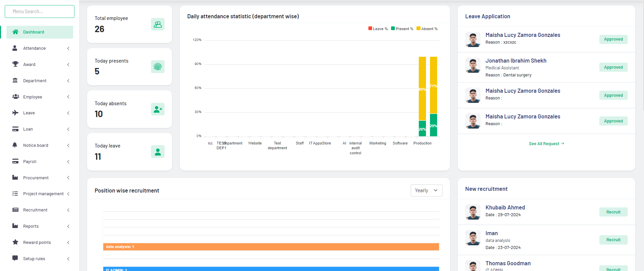Open the Project management menu item

tap(43, 194)
